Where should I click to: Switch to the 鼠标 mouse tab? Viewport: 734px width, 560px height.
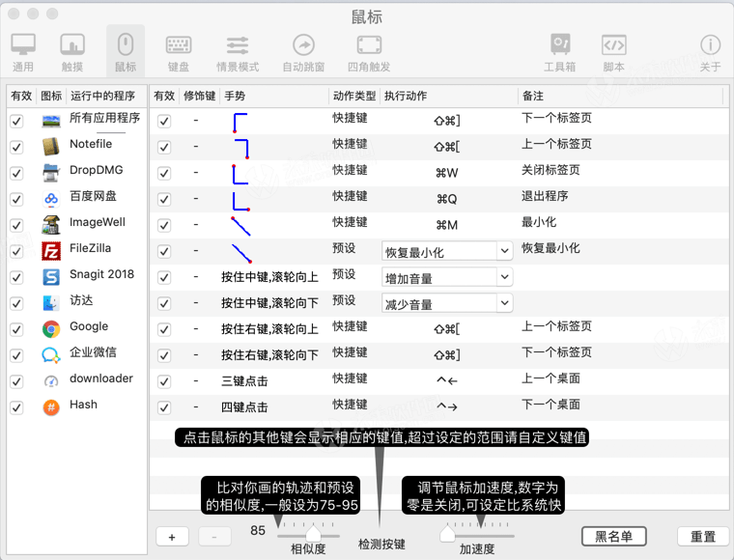click(126, 52)
